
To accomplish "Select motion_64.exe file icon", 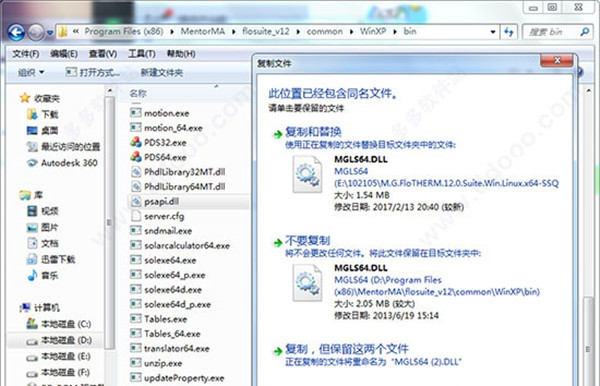I will click(x=136, y=127).
